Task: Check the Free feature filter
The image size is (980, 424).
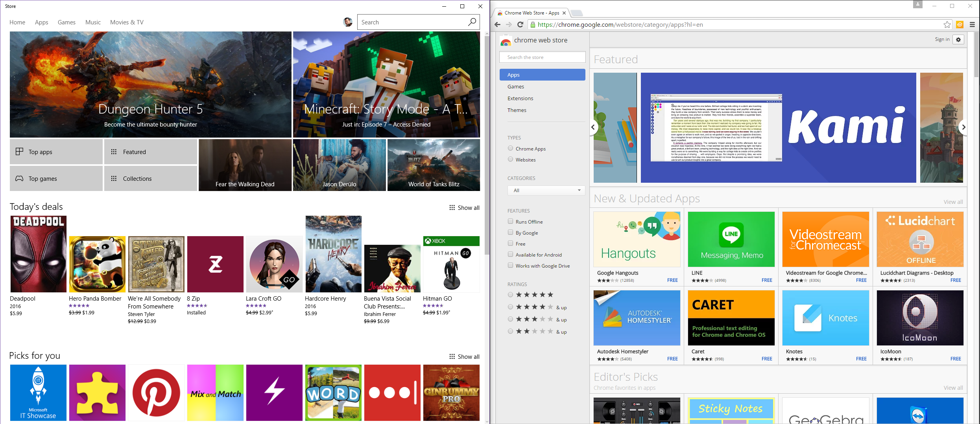Action: (510, 243)
